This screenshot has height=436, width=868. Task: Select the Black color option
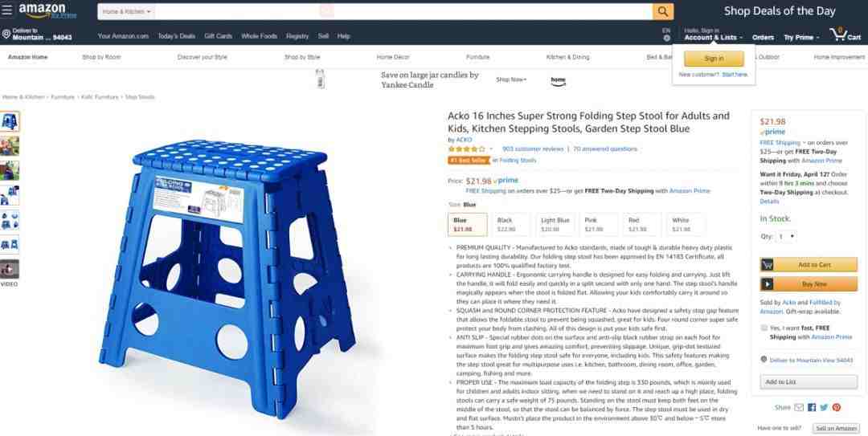coord(510,224)
